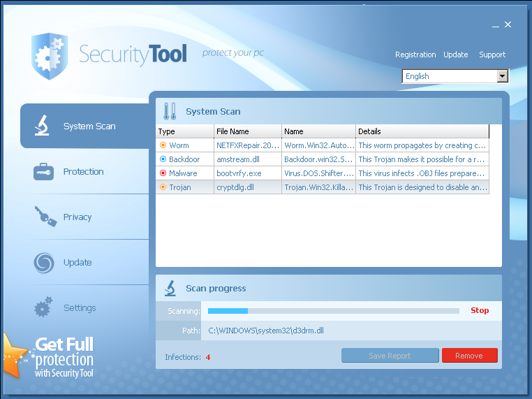Click the briefcase Protection icon
Viewport: 532px width, 399px height.
(x=43, y=171)
